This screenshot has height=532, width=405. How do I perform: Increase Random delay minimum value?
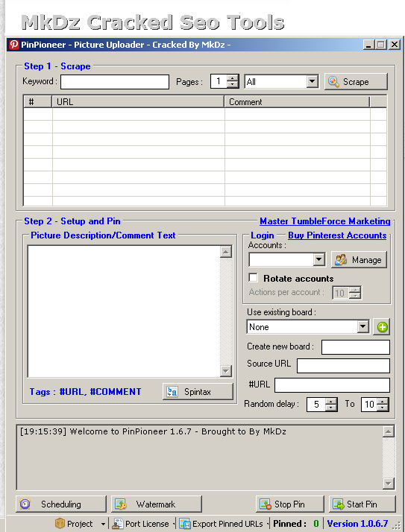click(331, 401)
